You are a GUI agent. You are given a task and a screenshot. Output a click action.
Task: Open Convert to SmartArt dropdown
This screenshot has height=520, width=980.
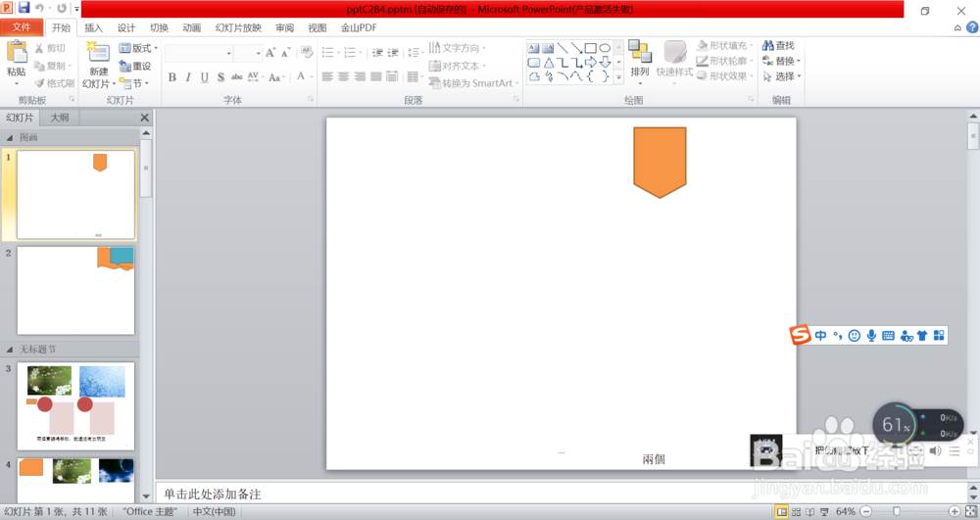click(473, 83)
